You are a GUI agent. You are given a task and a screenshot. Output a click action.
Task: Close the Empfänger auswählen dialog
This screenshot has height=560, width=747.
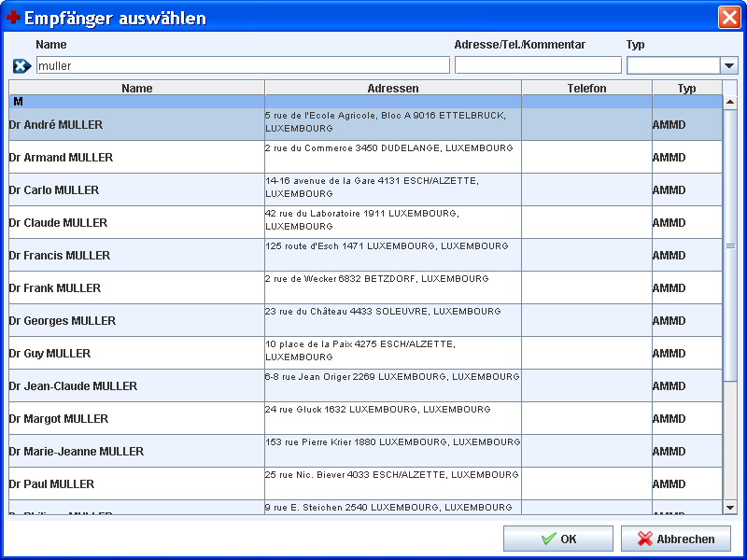point(729,18)
